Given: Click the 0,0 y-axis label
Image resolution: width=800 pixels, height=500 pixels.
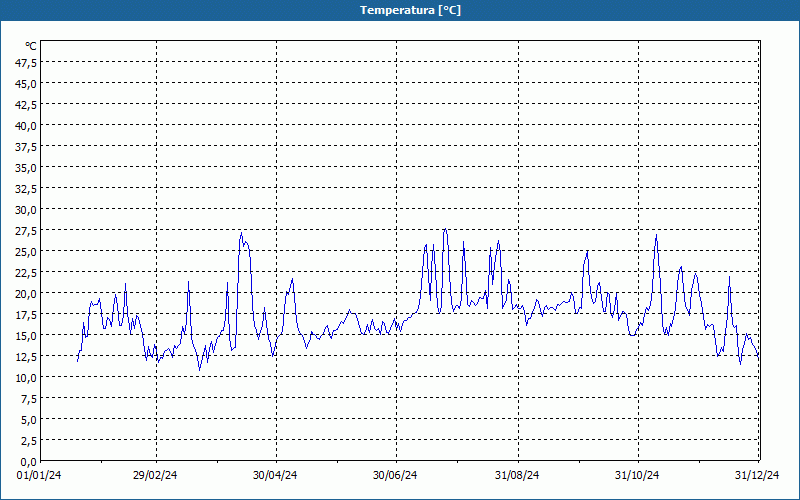Looking at the screenshot, I should [x=29, y=463].
